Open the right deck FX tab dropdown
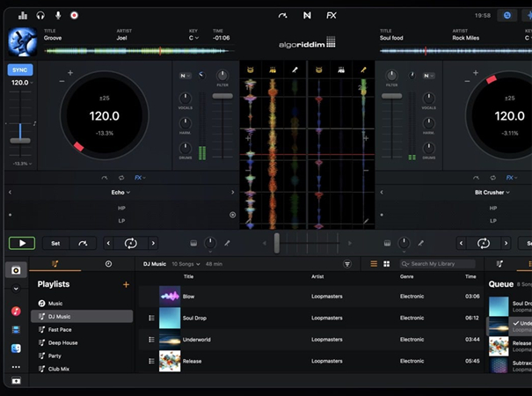 [x=511, y=178]
